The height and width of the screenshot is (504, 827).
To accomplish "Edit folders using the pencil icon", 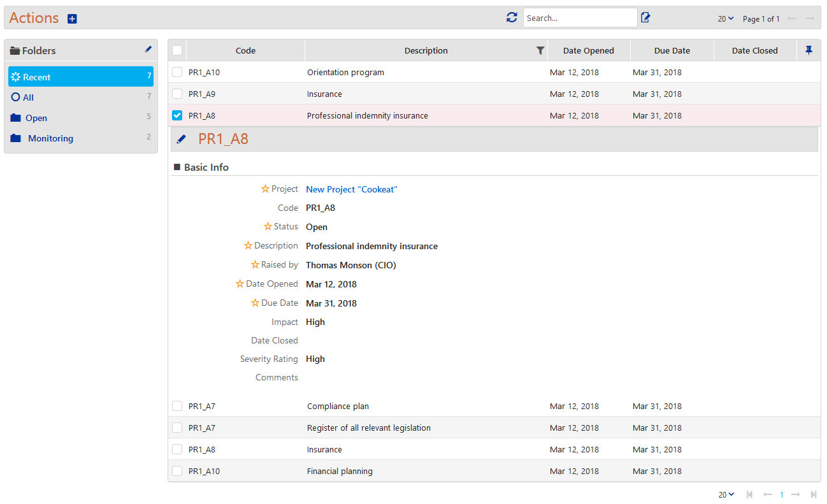I will click(x=148, y=50).
